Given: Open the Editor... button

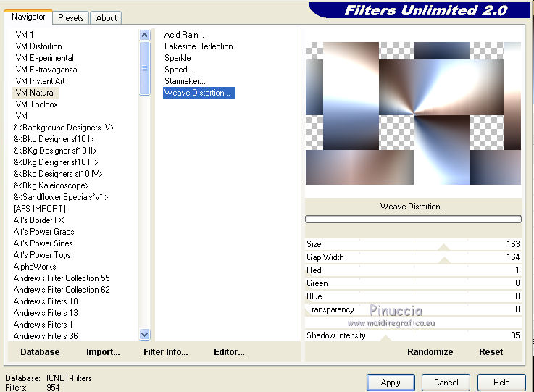Looking at the screenshot, I should pyautogui.click(x=229, y=352).
